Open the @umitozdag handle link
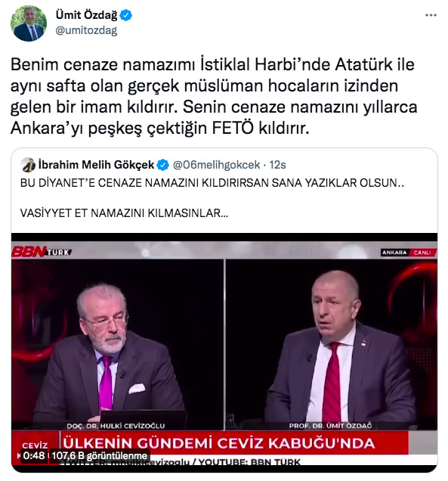Viewport: 448px width, 481px height. (x=86, y=30)
